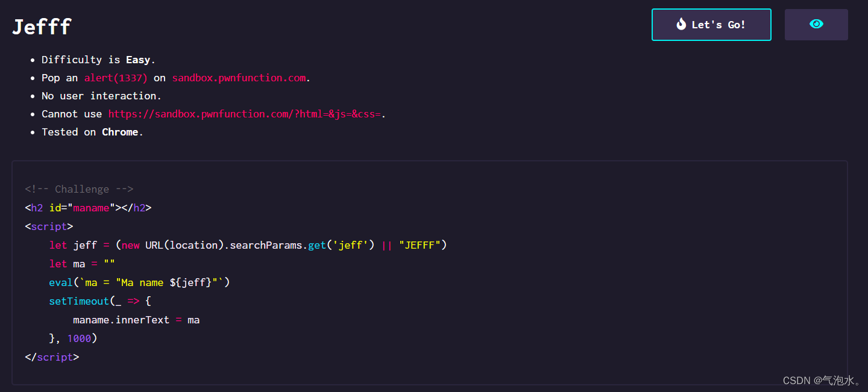Click the let jeff declaration line
The width and height of the screenshot is (868, 392).
coord(248,245)
